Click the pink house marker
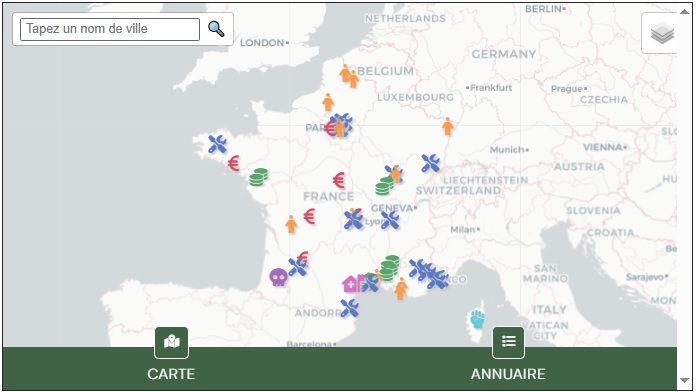The image size is (698, 392). tap(351, 283)
